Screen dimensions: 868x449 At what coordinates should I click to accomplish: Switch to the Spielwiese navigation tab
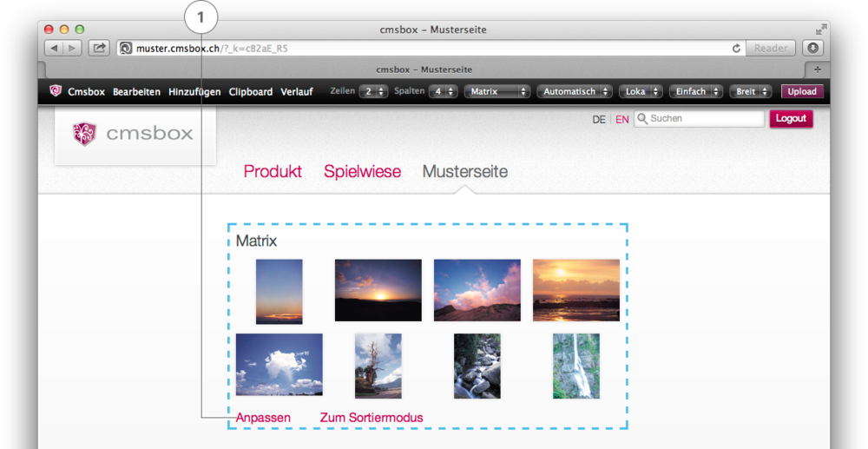click(x=362, y=172)
